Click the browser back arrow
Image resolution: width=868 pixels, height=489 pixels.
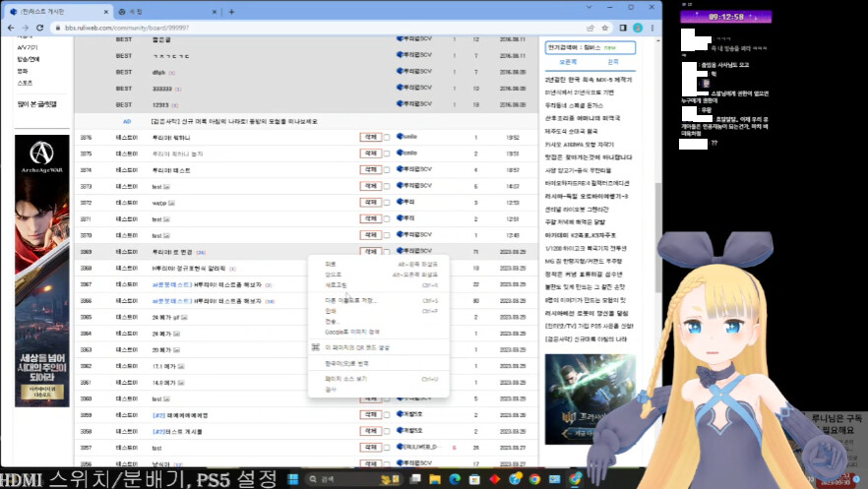11,28
